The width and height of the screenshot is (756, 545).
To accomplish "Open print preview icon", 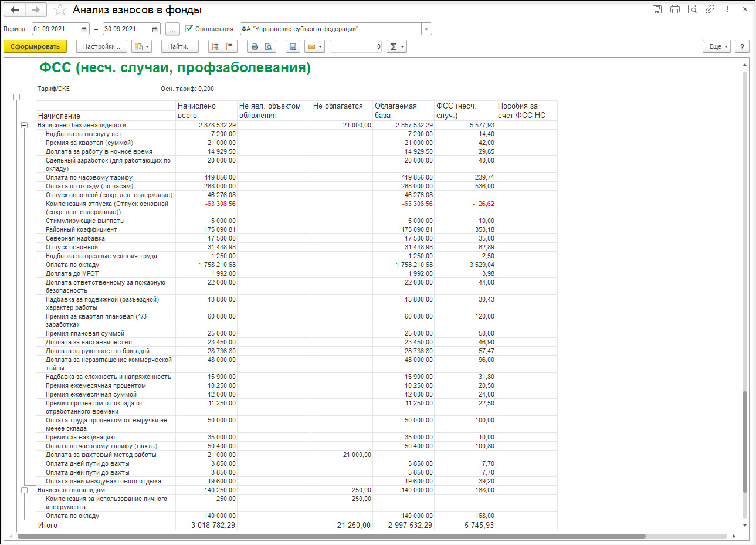I will (x=269, y=46).
